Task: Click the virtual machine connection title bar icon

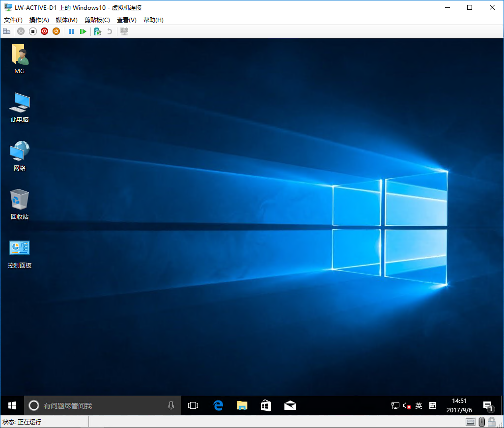Action: tap(8, 7)
